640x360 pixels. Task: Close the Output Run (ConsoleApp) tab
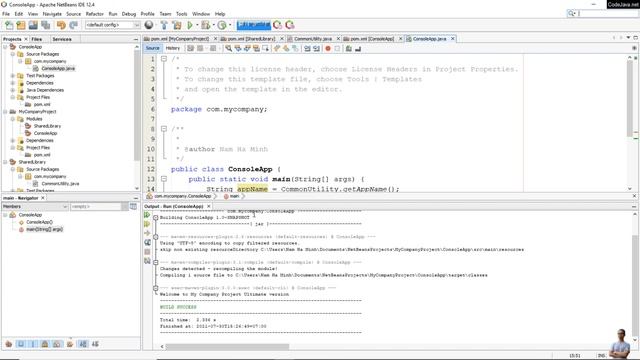click(x=209, y=207)
